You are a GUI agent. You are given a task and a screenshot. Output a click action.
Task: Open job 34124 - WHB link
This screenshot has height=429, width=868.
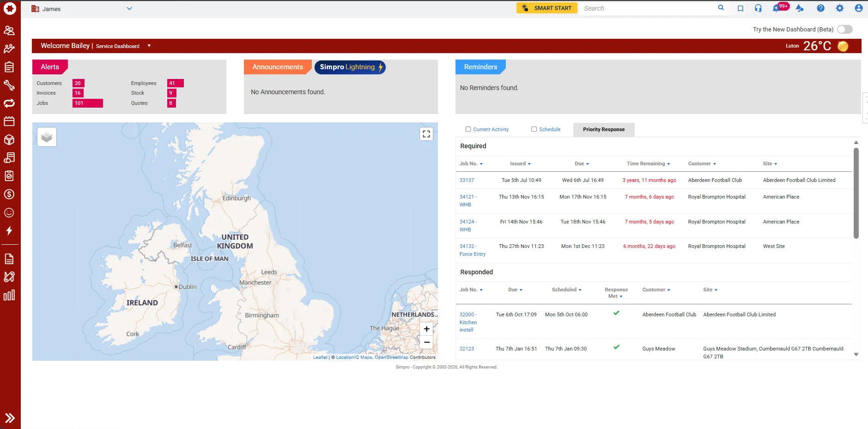tap(468, 226)
